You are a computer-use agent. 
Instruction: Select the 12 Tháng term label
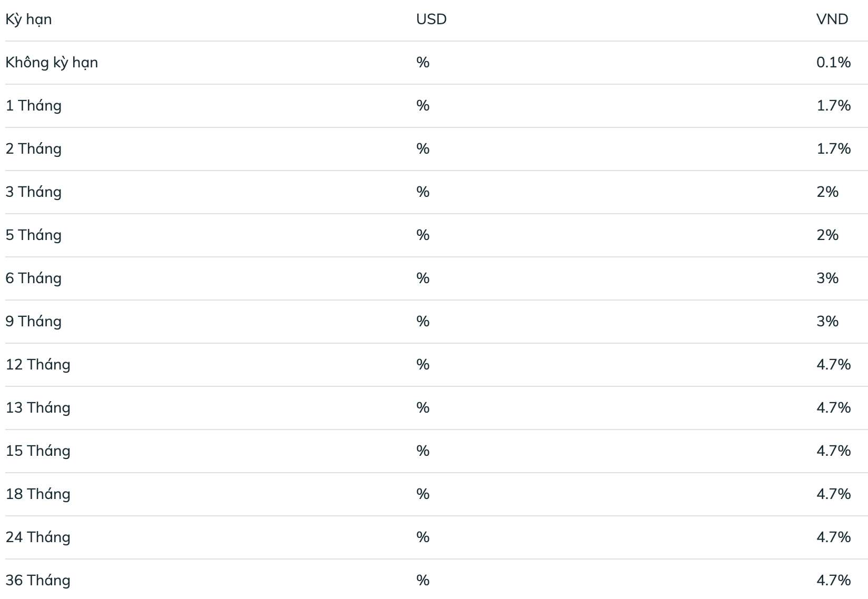pyautogui.click(x=38, y=365)
